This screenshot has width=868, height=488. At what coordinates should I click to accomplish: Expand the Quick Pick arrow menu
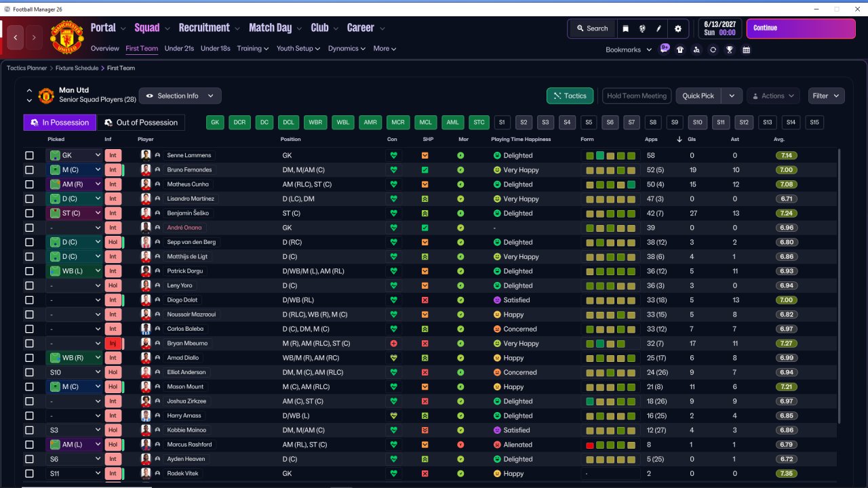point(732,96)
